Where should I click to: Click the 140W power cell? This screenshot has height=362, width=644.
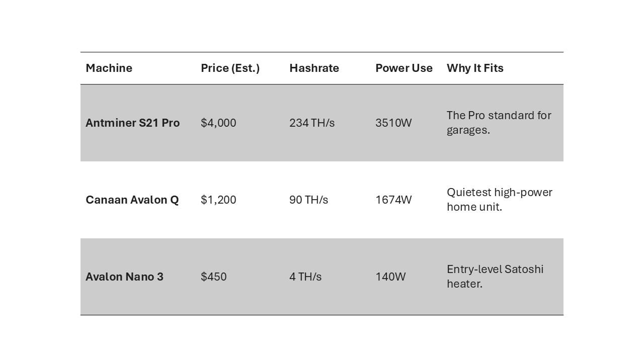coord(390,277)
